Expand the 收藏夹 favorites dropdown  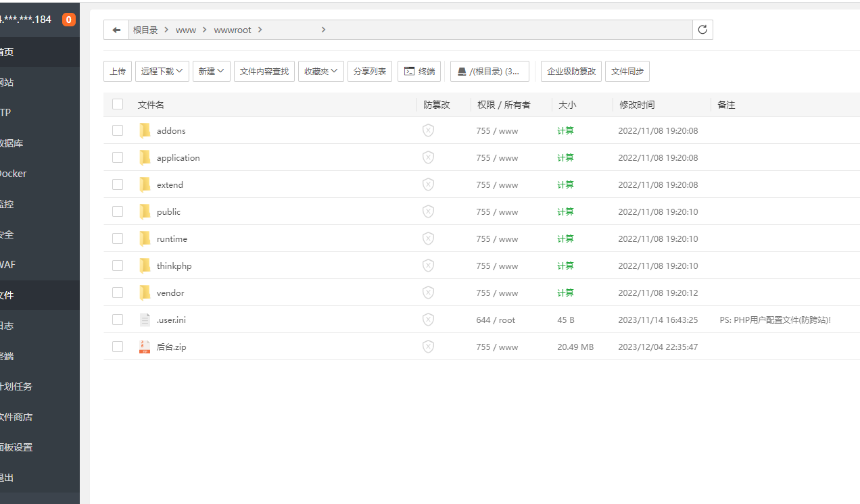[x=321, y=71]
